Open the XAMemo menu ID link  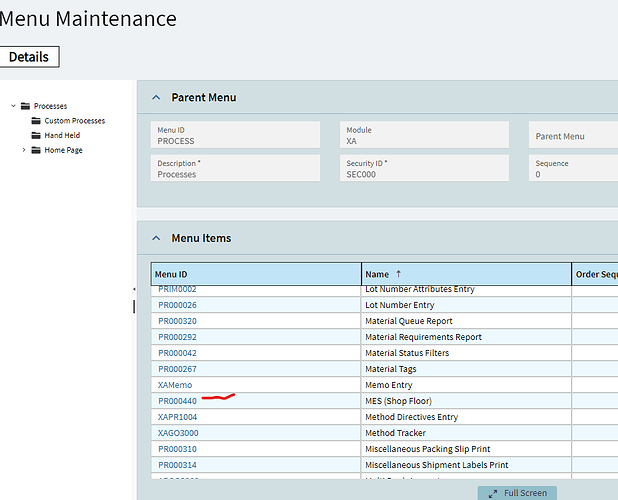tap(175, 385)
